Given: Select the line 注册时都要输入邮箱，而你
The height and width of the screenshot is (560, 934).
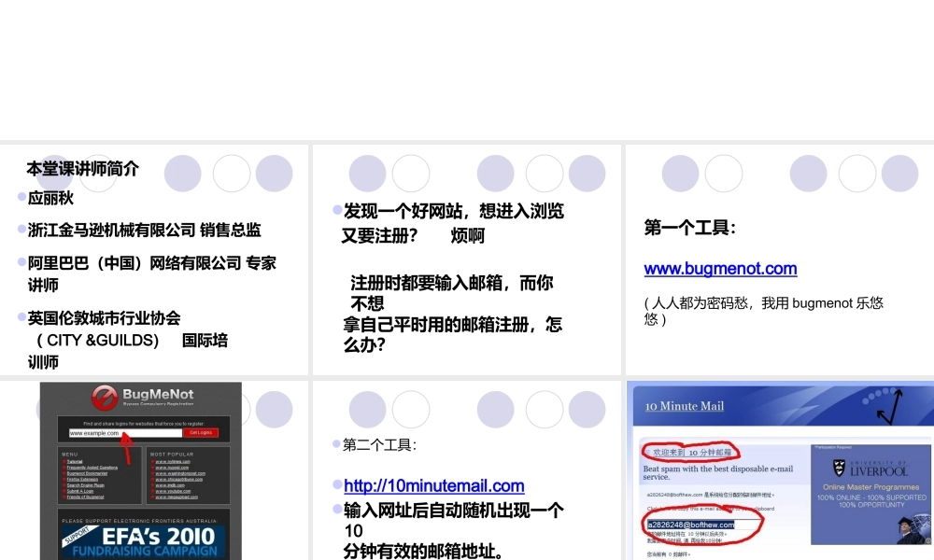Looking at the screenshot, I should [451, 283].
